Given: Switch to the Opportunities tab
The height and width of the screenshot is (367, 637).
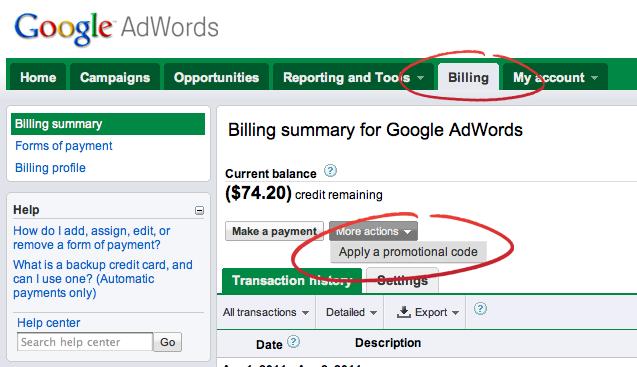Looking at the screenshot, I should pos(217,77).
